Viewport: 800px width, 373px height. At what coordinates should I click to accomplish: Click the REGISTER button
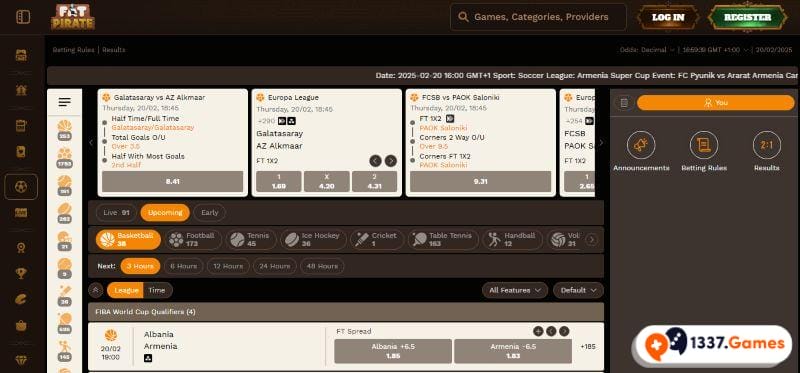coord(747,17)
